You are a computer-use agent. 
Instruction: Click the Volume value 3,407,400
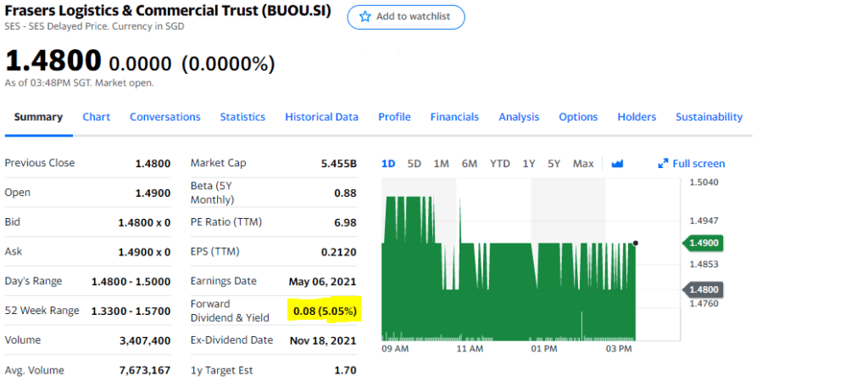(145, 340)
